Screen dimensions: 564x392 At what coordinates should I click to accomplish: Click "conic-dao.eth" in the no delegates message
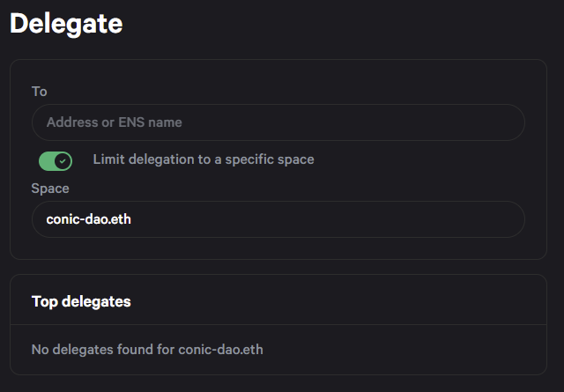click(220, 350)
